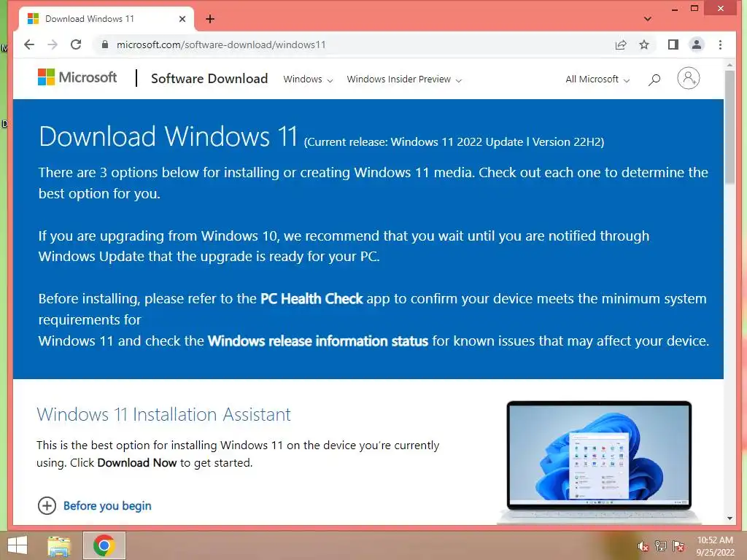
Task: Bookmark this tab with star icon
Action: click(x=644, y=44)
